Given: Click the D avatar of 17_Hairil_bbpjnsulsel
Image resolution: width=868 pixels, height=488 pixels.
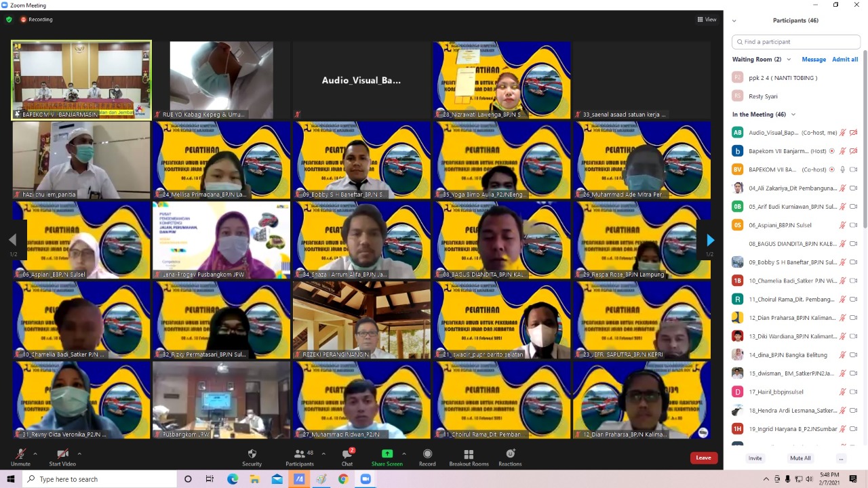Looking at the screenshot, I should pyautogui.click(x=738, y=391).
